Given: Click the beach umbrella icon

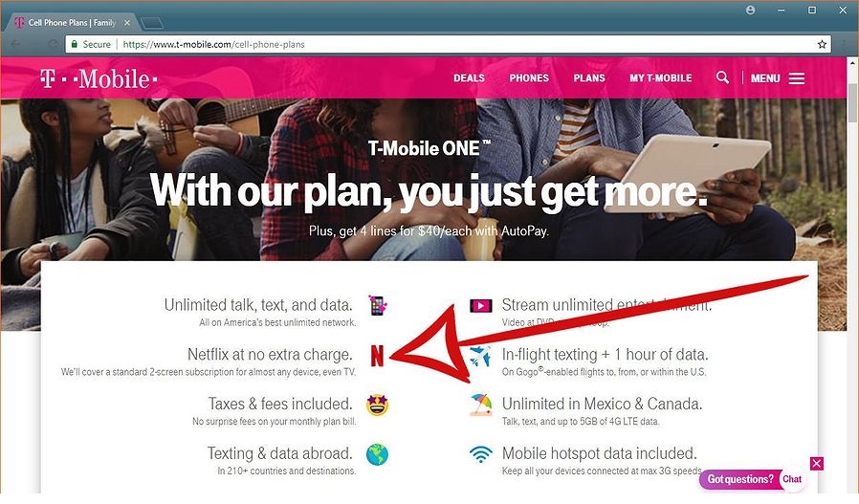Looking at the screenshot, I should tap(481, 405).
